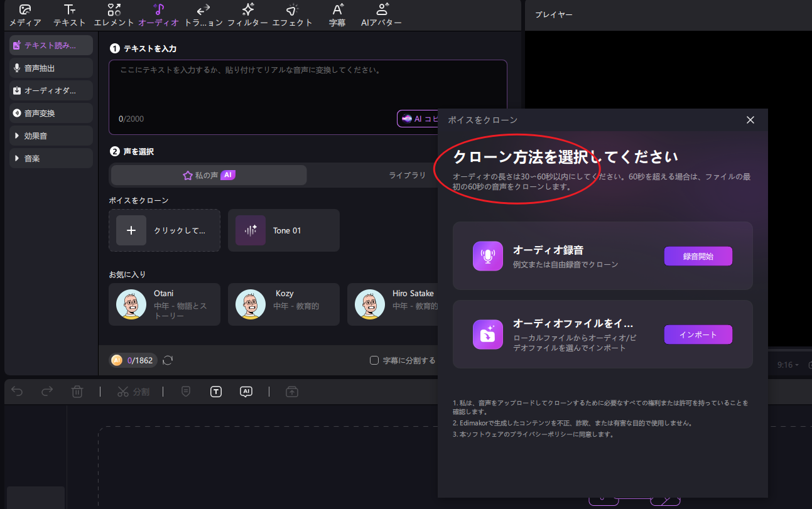Open the メディア media tab
The image size is (812, 509).
click(25, 16)
